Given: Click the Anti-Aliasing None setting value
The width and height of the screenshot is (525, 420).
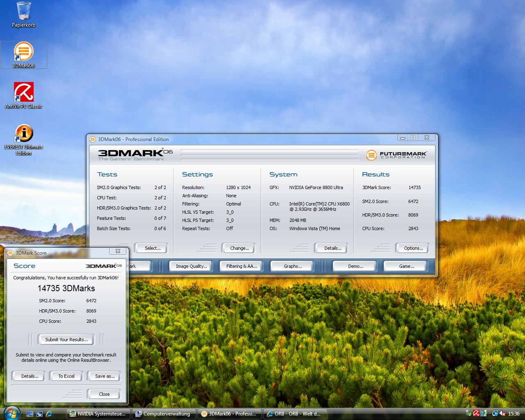Looking at the screenshot, I should tap(231, 196).
